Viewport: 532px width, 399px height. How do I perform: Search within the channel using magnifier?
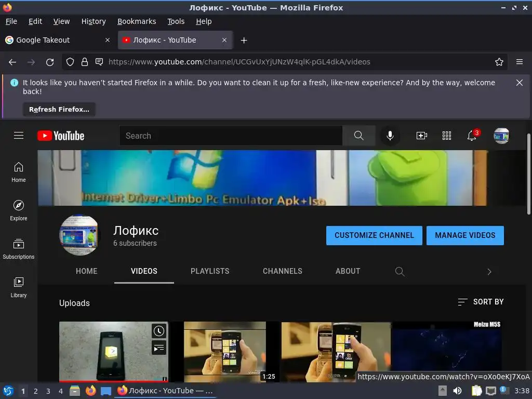click(400, 271)
